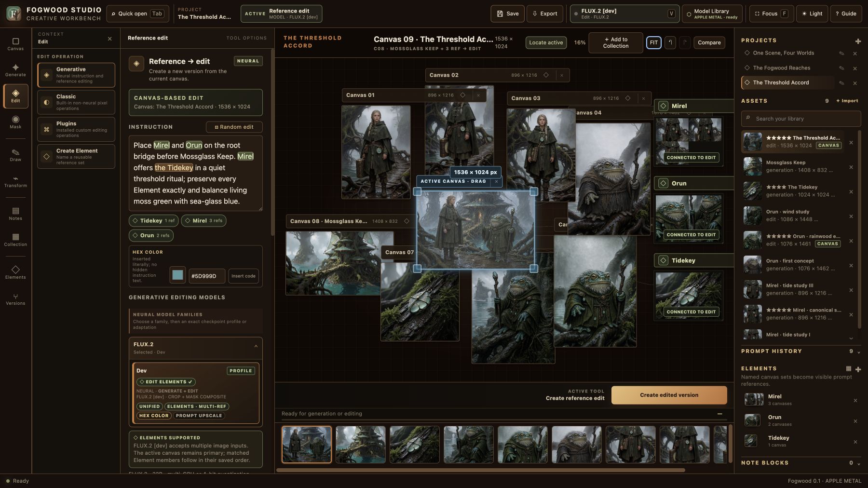Click Random edit button

(x=234, y=127)
